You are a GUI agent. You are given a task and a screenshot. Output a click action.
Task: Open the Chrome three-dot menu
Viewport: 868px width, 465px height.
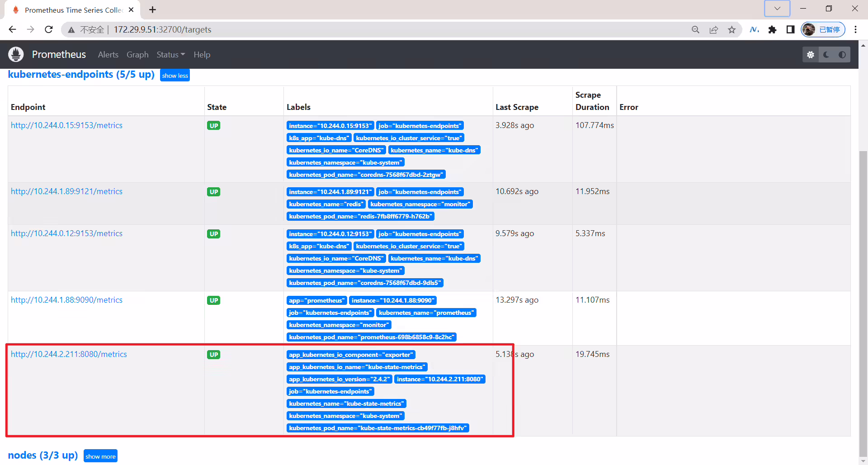(x=855, y=29)
